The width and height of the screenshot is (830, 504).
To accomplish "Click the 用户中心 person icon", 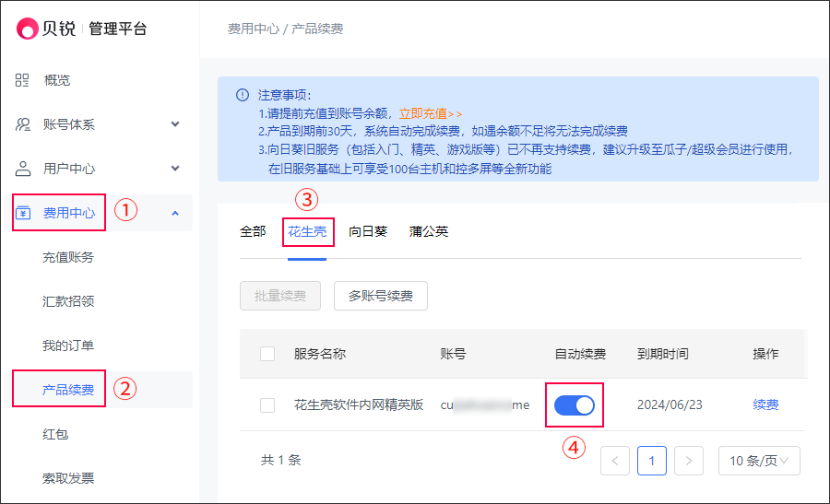I will [23, 169].
